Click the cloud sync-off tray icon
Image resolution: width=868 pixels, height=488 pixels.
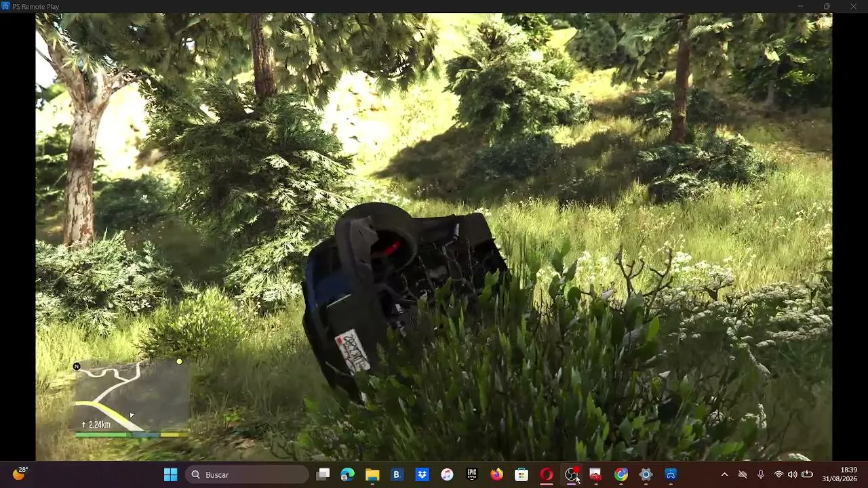(743, 474)
